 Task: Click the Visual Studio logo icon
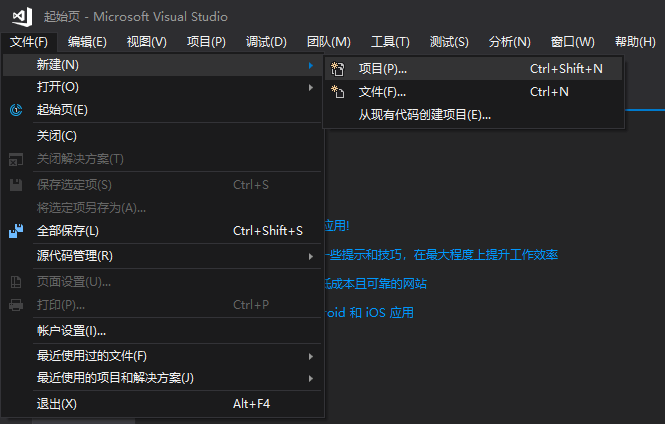tap(22, 17)
